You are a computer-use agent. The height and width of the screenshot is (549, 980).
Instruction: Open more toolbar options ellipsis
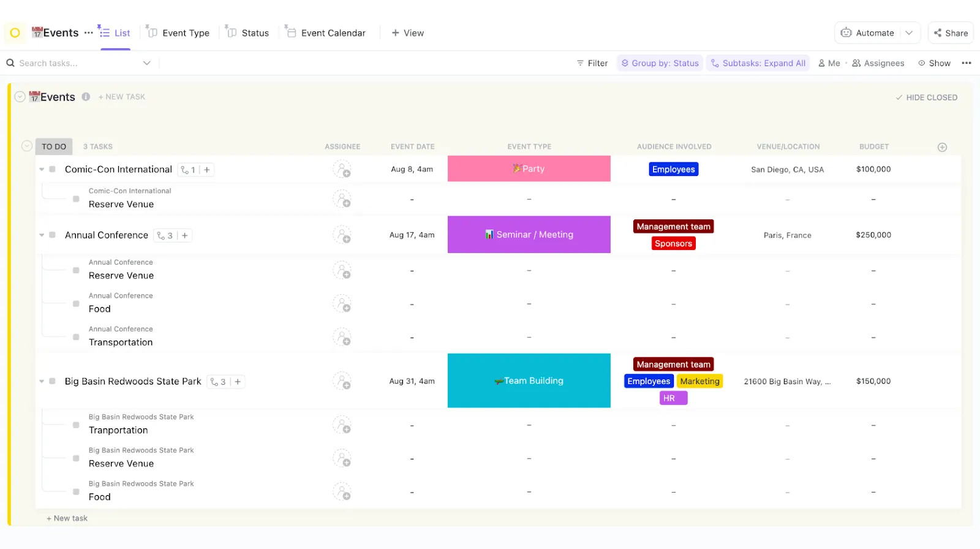pos(967,63)
